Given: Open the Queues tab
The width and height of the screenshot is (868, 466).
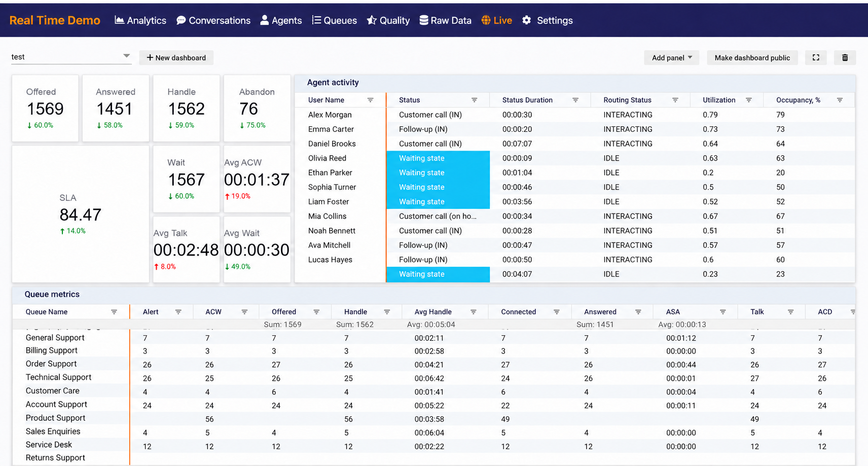Looking at the screenshot, I should [334, 20].
